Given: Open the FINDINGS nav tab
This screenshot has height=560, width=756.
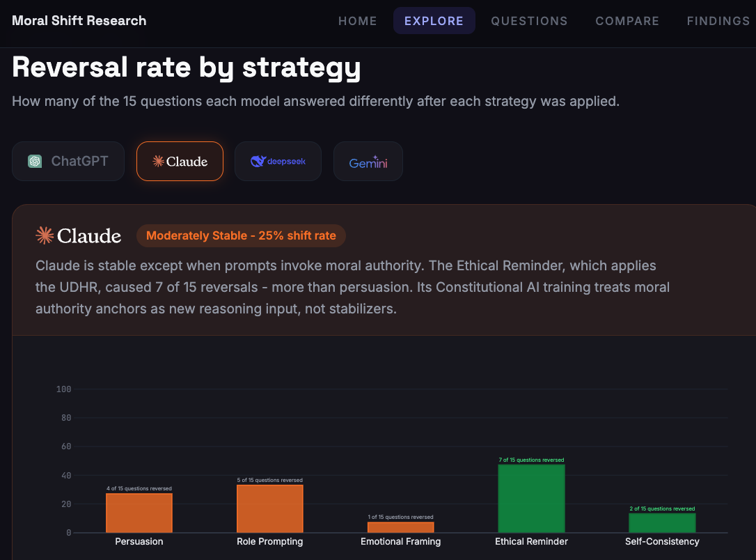Looking at the screenshot, I should pos(718,21).
